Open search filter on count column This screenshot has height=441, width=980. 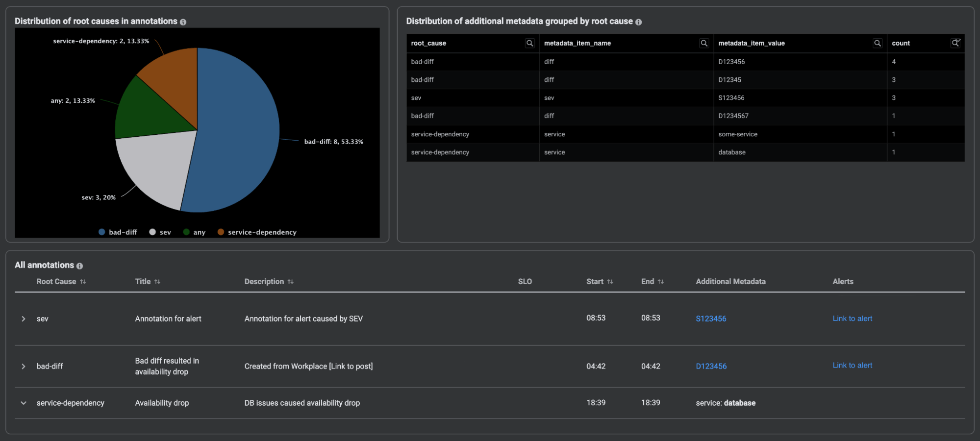tap(955, 43)
